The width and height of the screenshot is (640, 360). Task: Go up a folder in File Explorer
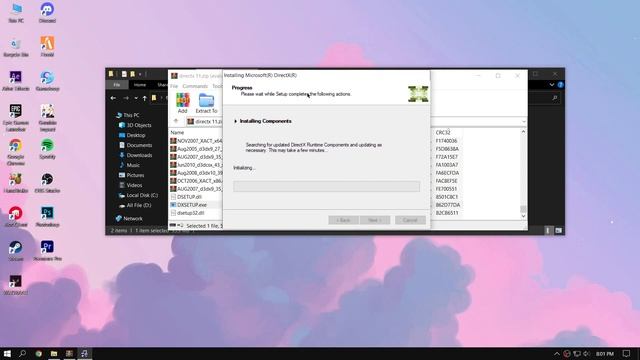[144, 98]
